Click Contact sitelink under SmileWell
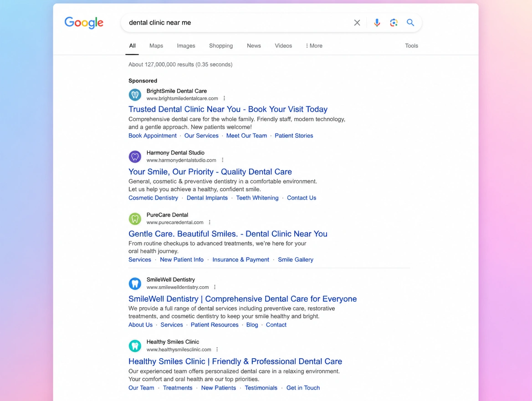The image size is (532, 401). tap(276, 325)
